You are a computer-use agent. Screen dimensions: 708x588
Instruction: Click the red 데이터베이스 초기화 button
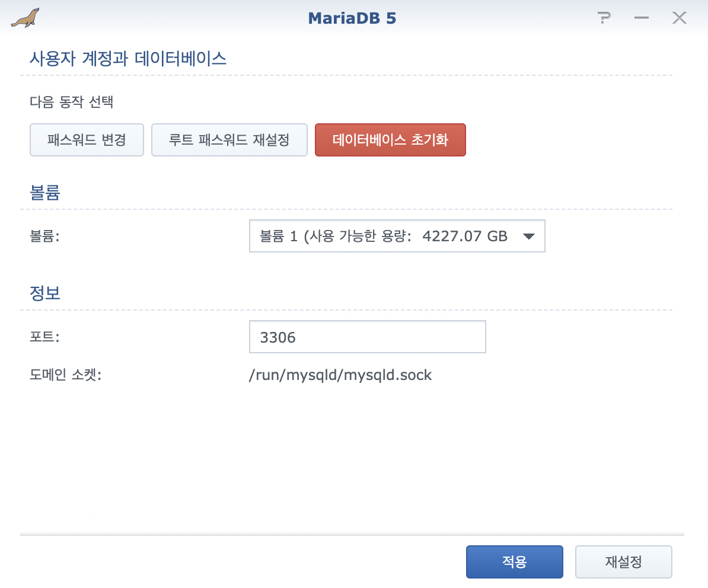pos(390,140)
